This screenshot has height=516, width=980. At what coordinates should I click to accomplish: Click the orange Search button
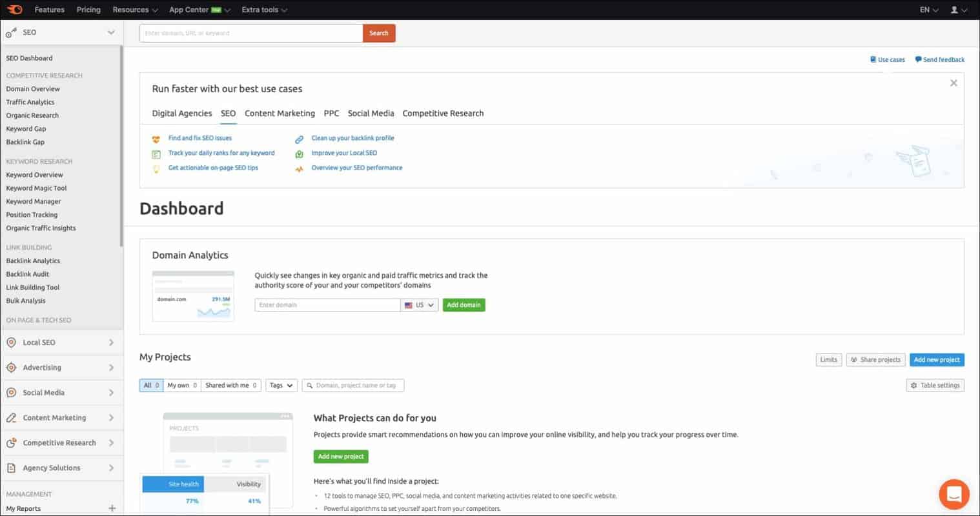(x=379, y=34)
